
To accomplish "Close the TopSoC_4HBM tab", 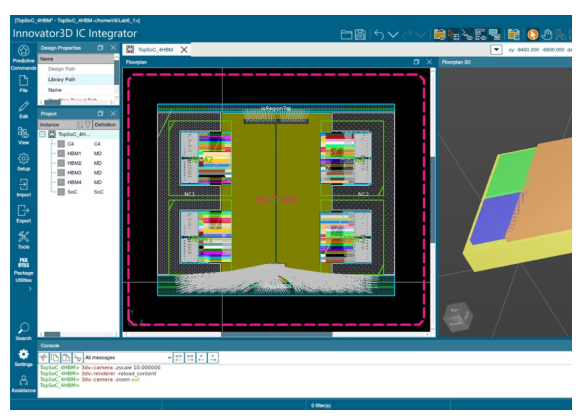I will pos(184,49).
